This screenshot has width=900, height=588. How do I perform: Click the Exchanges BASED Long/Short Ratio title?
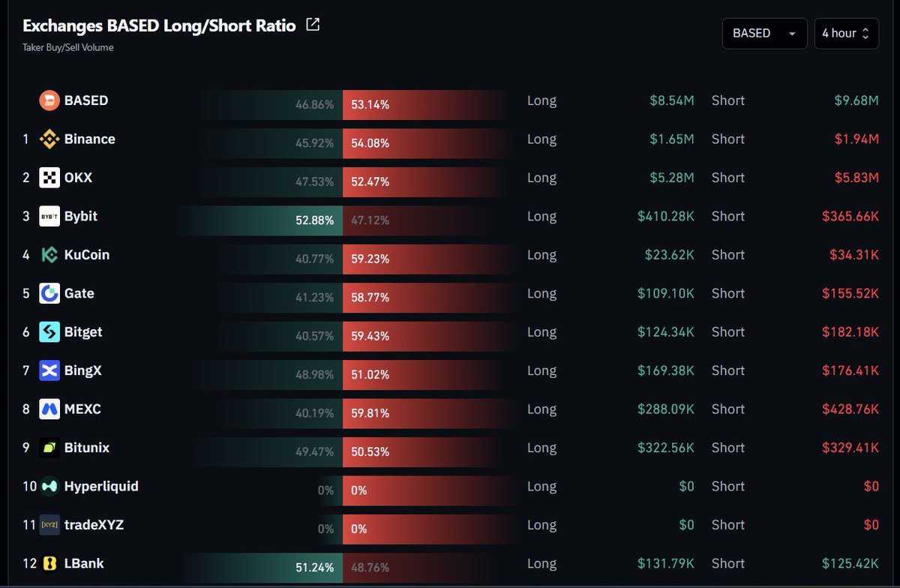[159, 25]
